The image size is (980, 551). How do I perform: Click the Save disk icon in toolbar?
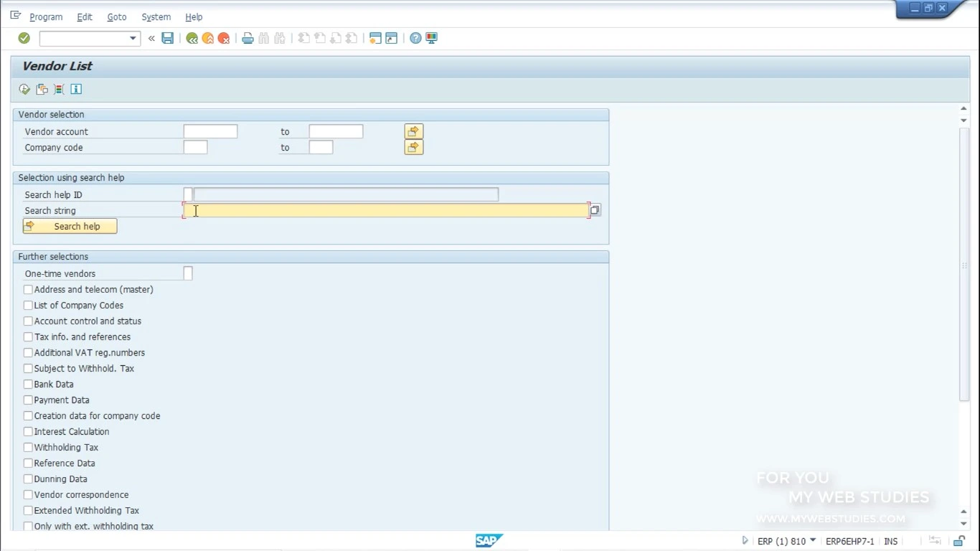tap(168, 38)
